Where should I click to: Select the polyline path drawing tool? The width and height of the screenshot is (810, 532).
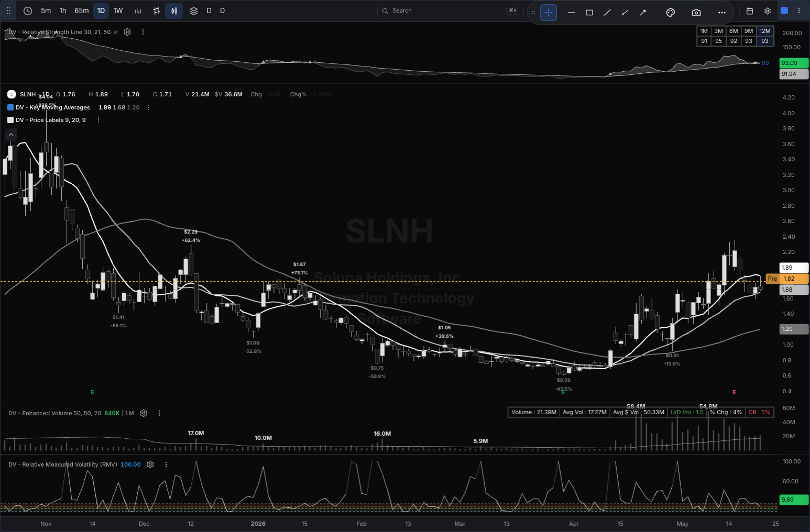point(625,12)
